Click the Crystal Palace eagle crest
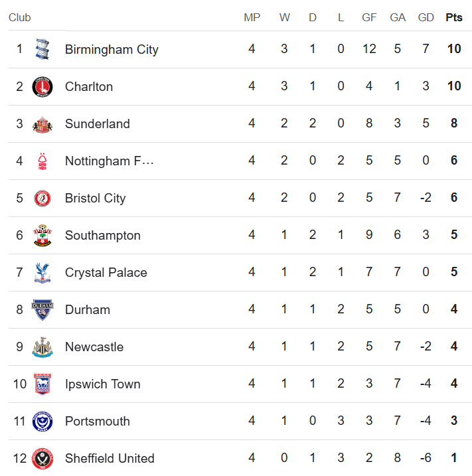Image resolution: width=472 pixels, height=476 pixels. point(42,272)
